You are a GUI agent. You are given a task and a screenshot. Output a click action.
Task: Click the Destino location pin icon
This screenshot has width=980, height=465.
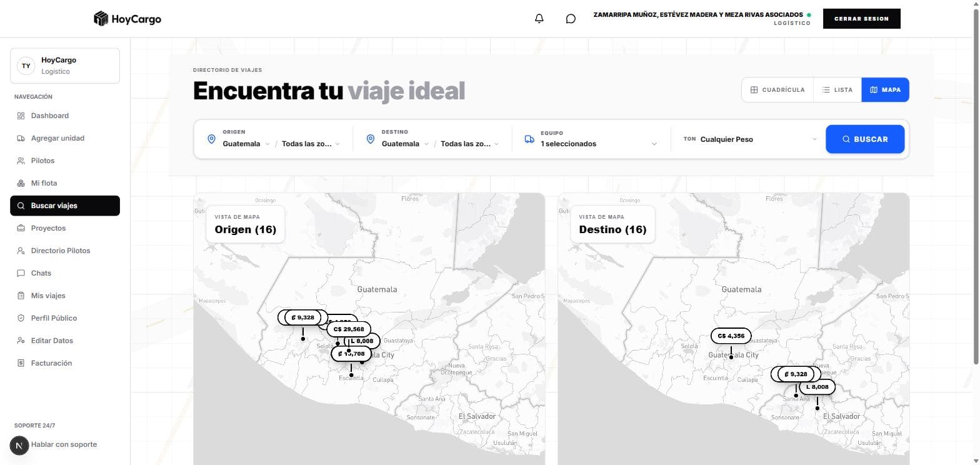point(370,139)
